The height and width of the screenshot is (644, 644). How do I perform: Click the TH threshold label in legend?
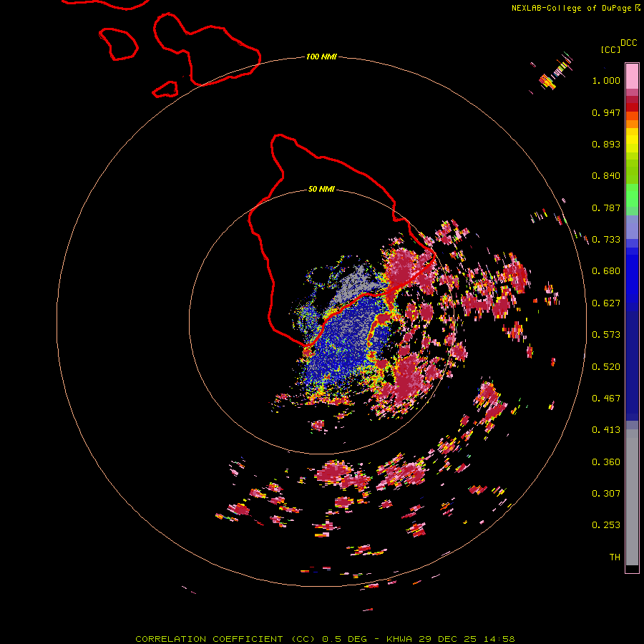click(615, 557)
